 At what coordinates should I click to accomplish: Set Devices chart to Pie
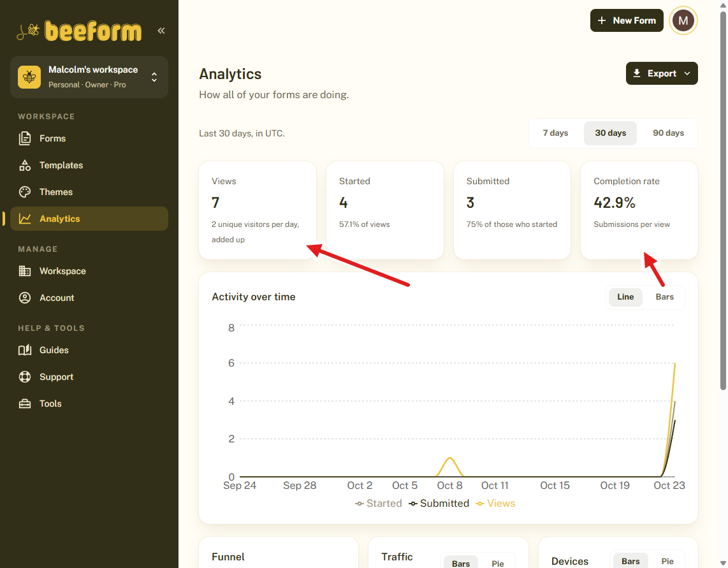click(x=667, y=561)
